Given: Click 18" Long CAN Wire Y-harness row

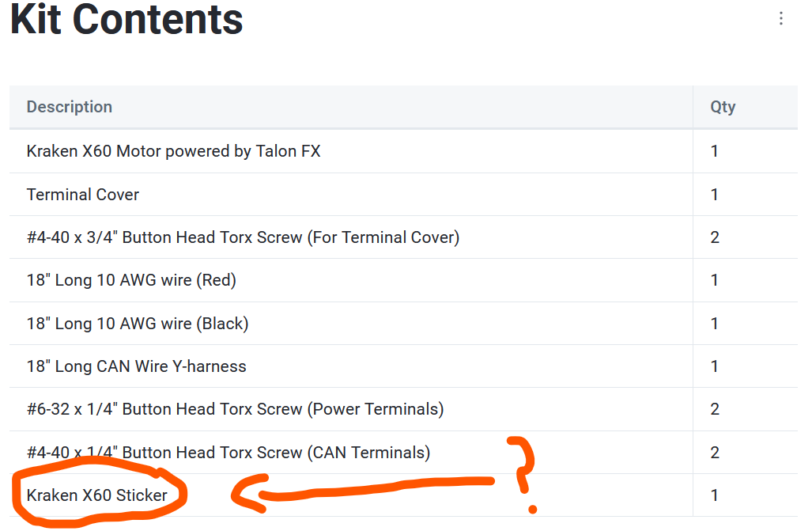Looking at the screenshot, I should [403, 366].
